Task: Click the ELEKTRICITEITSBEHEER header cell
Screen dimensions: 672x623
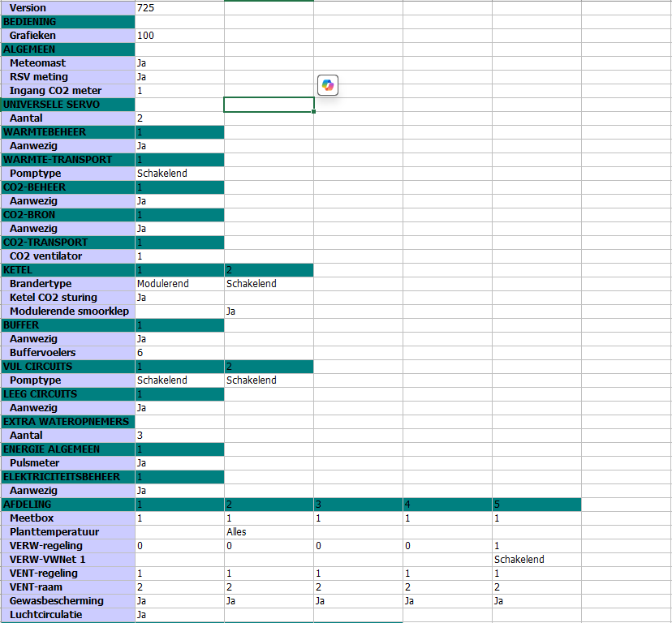Action: [x=68, y=476]
